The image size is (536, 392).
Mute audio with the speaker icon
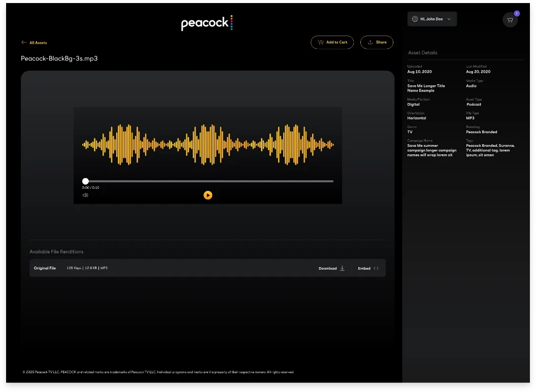pyautogui.click(x=85, y=195)
